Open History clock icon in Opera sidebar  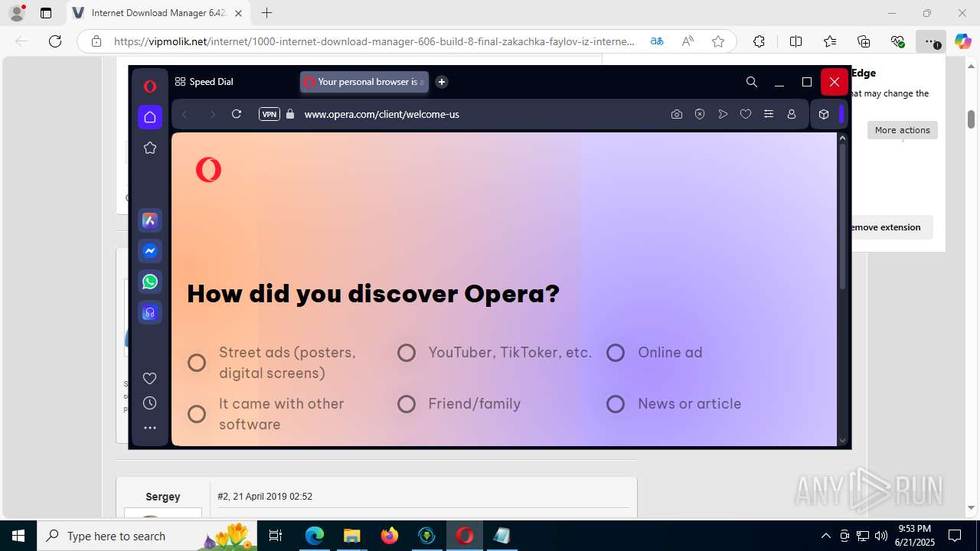point(150,403)
